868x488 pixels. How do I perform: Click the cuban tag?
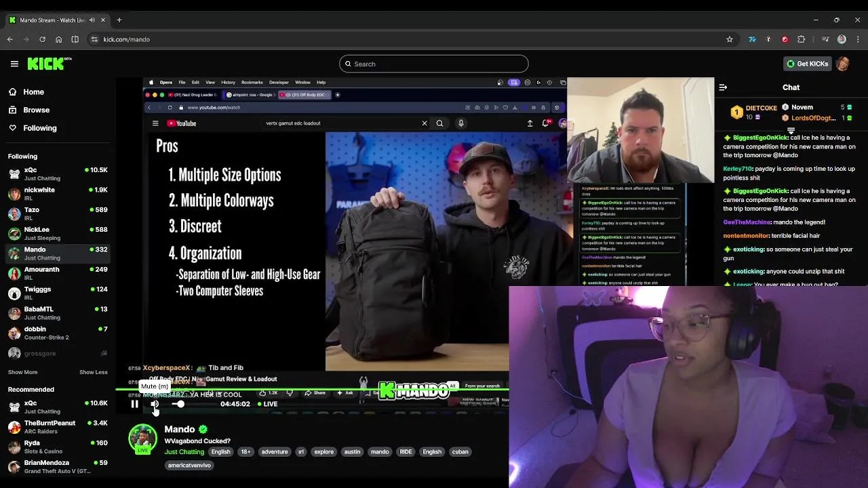tap(460, 452)
